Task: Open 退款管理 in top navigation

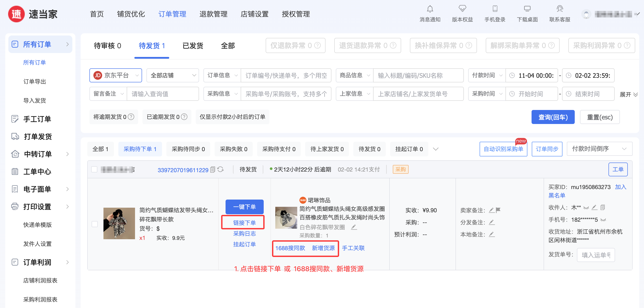Action: (x=213, y=14)
